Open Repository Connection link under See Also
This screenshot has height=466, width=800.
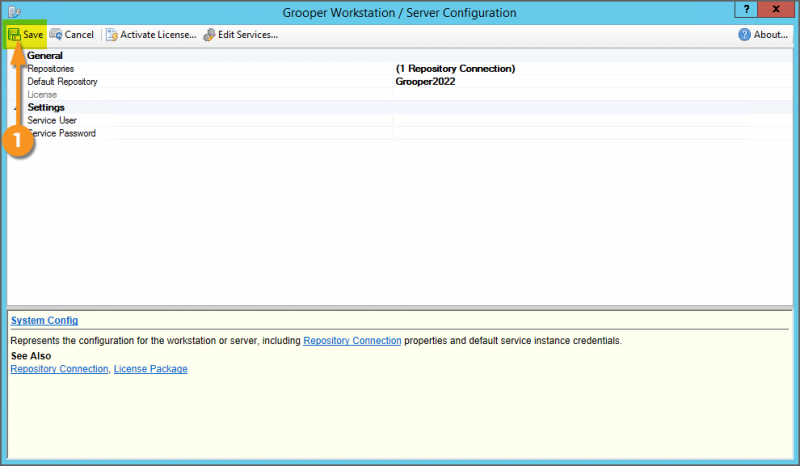[59, 369]
